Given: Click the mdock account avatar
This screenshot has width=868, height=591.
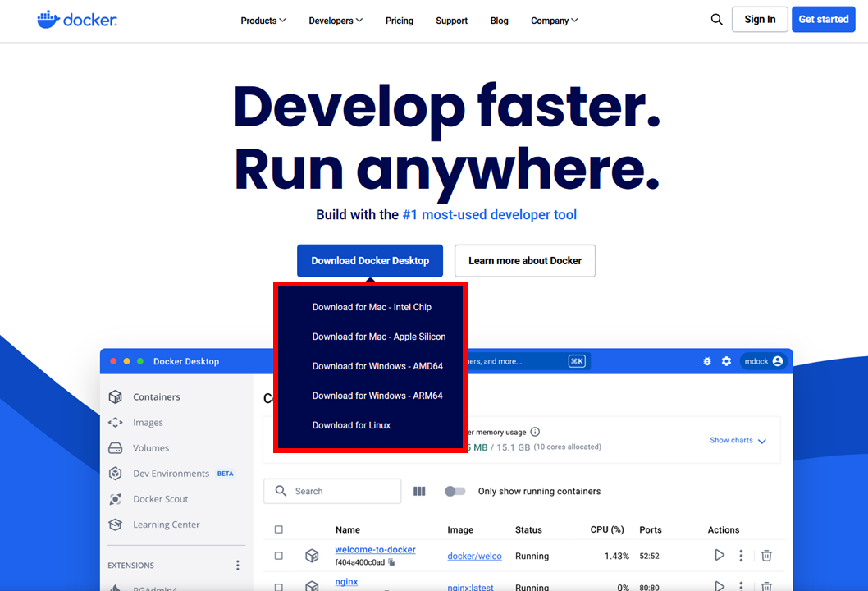Looking at the screenshot, I should 778,361.
